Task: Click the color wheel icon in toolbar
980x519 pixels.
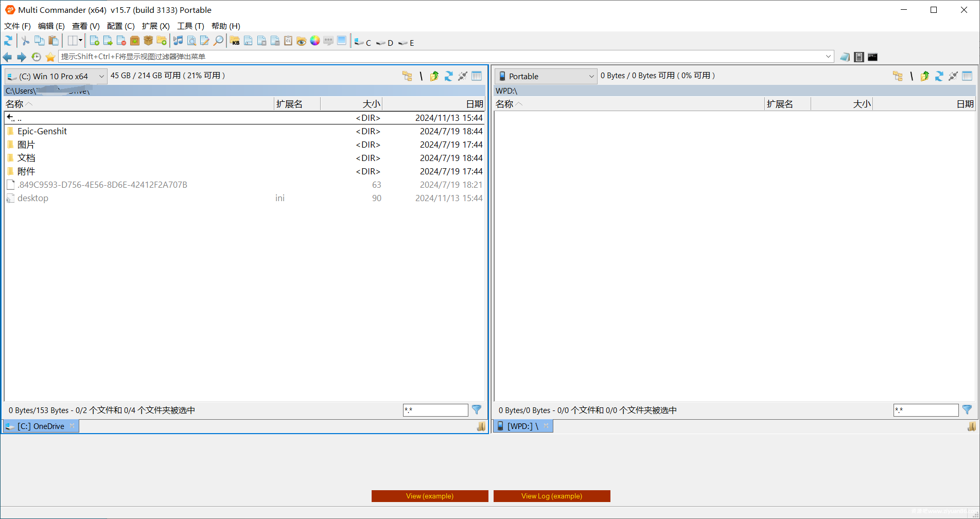Action: [x=315, y=41]
